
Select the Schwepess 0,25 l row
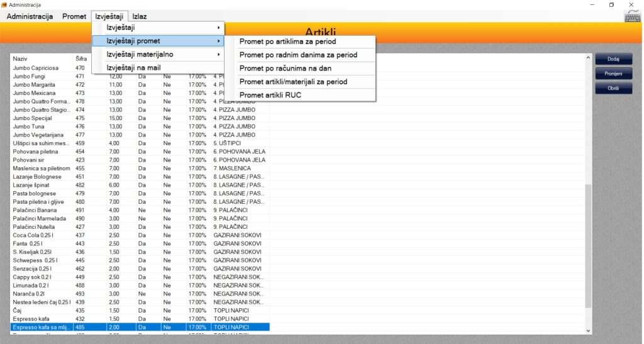point(140,260)
